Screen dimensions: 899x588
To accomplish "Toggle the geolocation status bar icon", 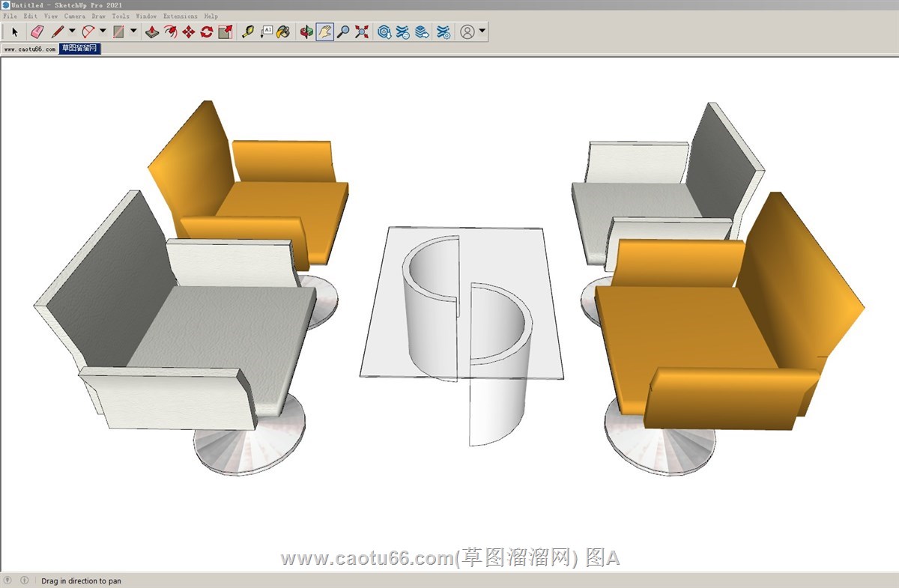I will coord(8,581).
